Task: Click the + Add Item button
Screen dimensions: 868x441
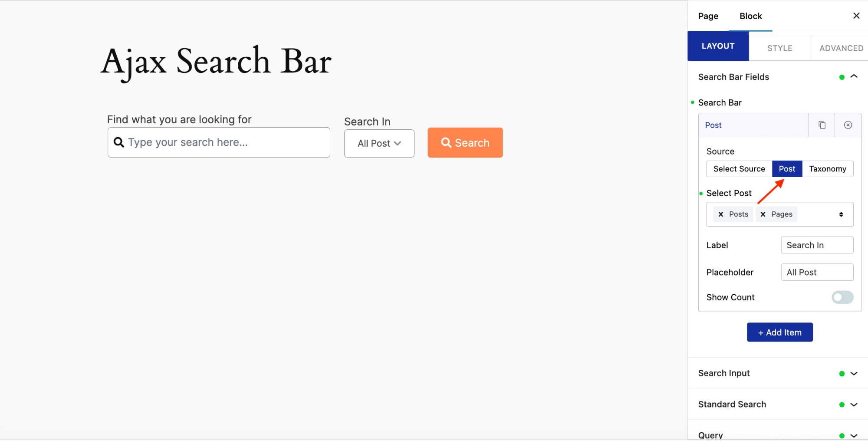Action: [x=779, y=332]
